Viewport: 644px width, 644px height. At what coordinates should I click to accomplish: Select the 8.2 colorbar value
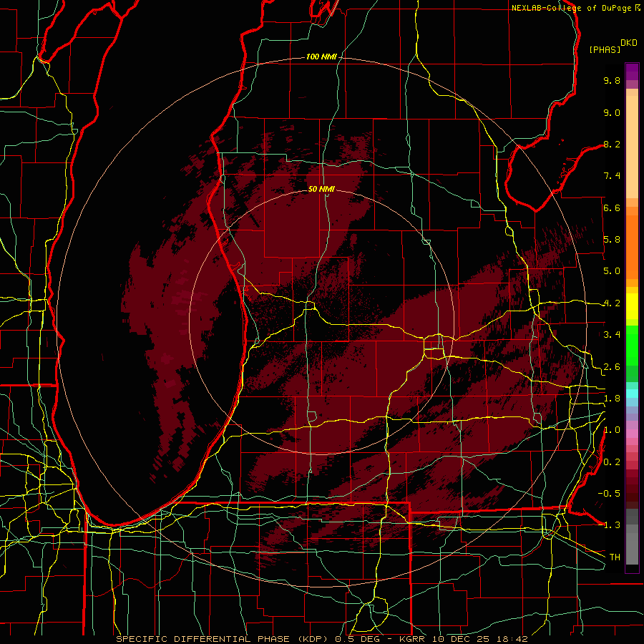pyautogui.click(x=612, y=144)
